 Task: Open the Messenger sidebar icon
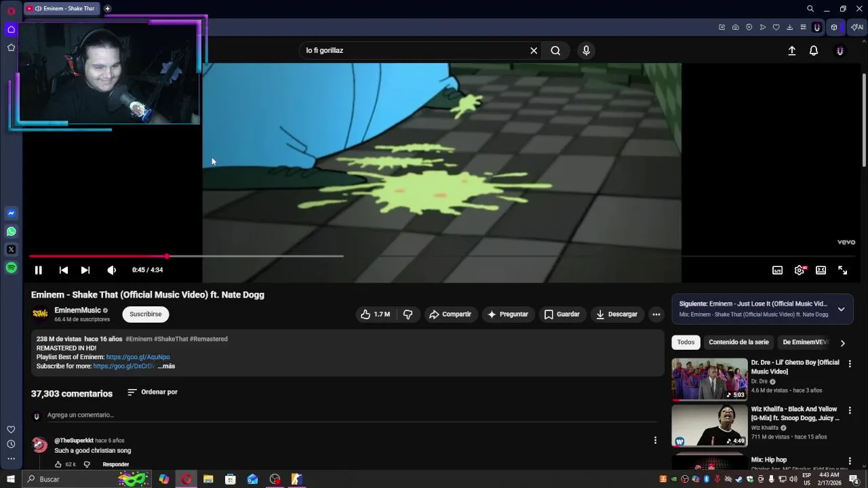(x=11, y=213)
